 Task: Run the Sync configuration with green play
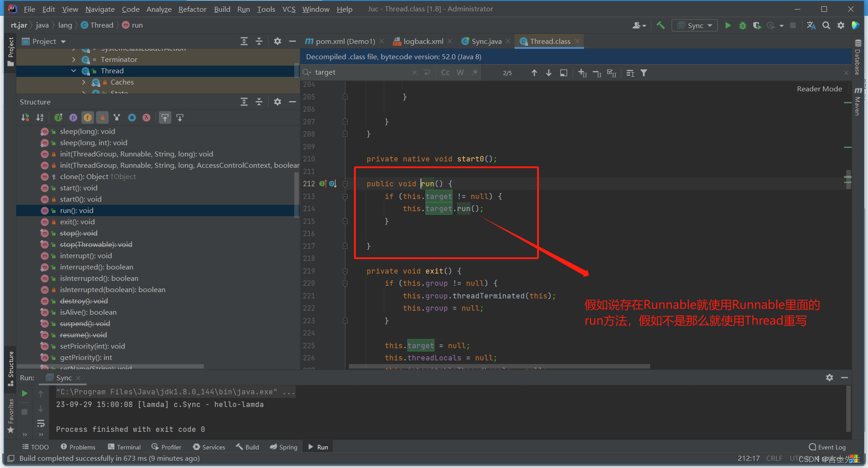pos(728,25)
